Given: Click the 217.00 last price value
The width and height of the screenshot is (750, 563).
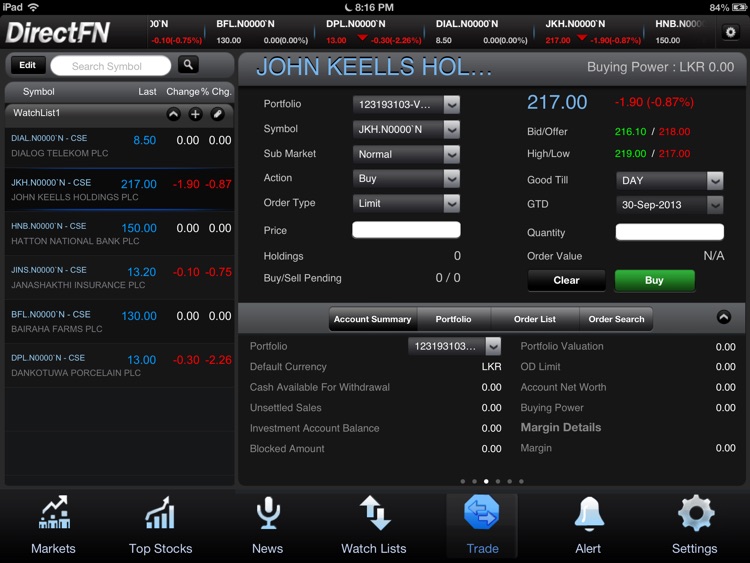Looking at the screenshot, I should tap(557, 102).
